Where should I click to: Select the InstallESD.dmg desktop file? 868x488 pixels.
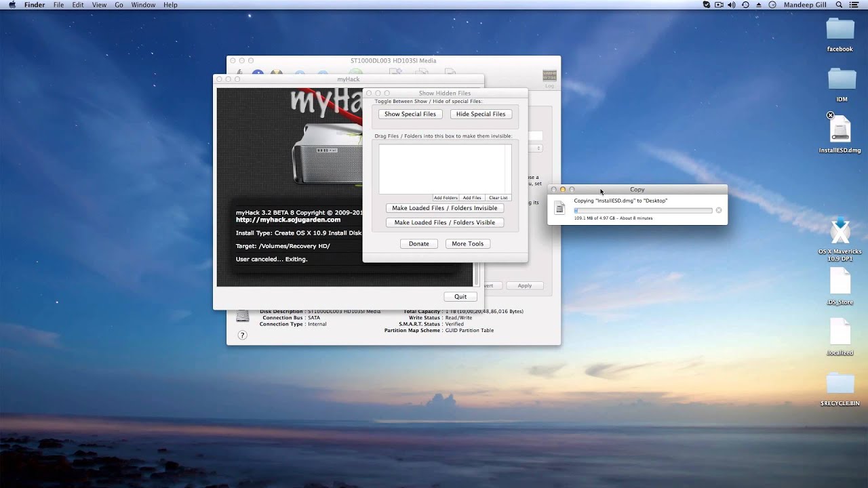coord(840,129)
